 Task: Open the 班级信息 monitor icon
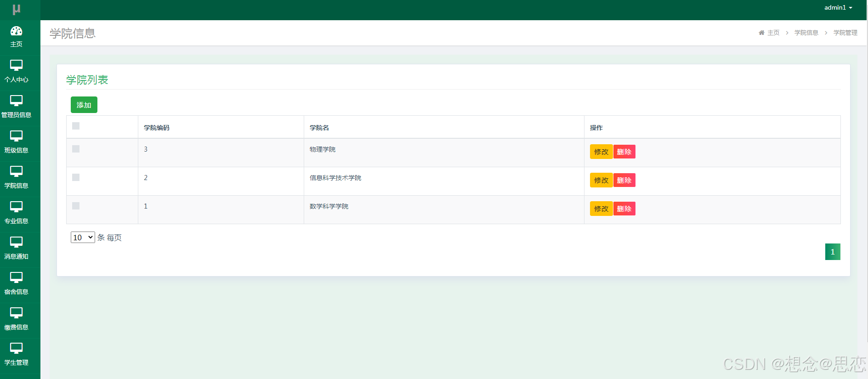click(x=17, y=136)
